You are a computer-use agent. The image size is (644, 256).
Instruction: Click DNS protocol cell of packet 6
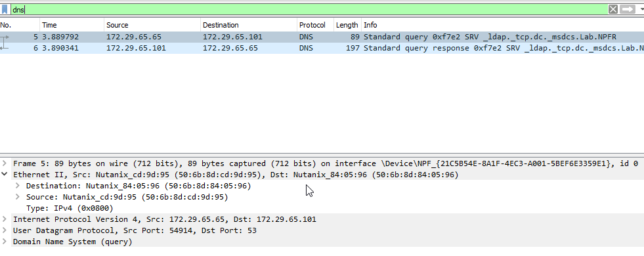[x=306, y=48]
